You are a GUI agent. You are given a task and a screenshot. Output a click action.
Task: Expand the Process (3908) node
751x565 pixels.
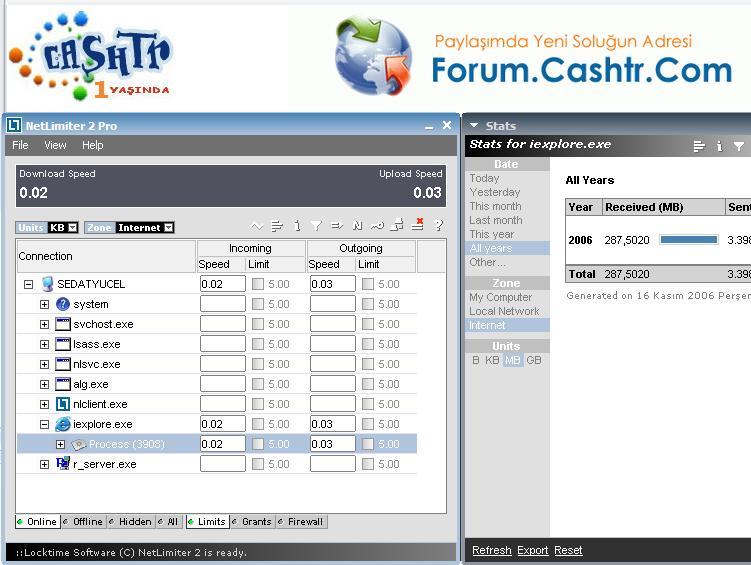(60, 444)
